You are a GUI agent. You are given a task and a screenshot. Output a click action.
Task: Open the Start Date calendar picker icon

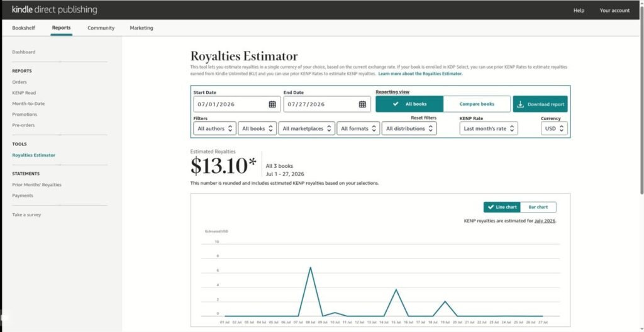(x=272, y=104)
